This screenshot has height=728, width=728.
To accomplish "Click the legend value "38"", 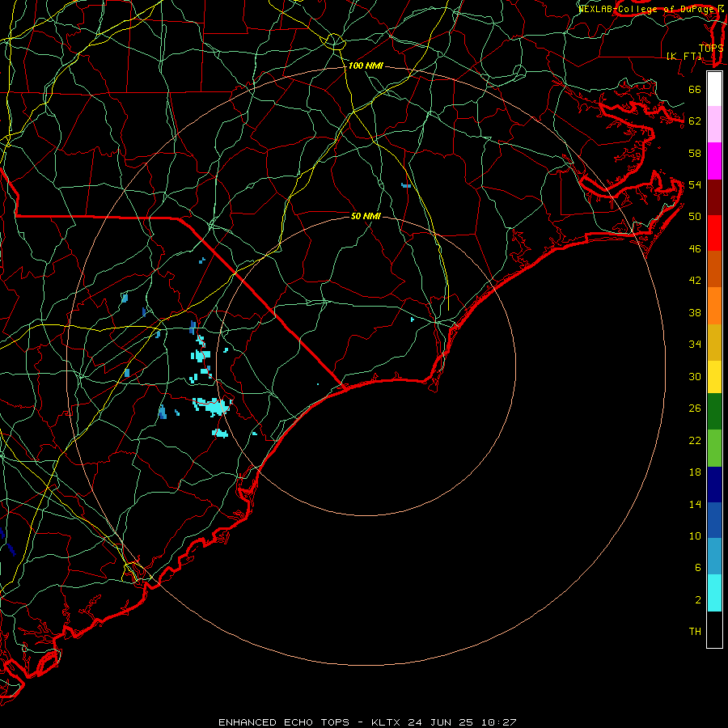I will point(695,312).
